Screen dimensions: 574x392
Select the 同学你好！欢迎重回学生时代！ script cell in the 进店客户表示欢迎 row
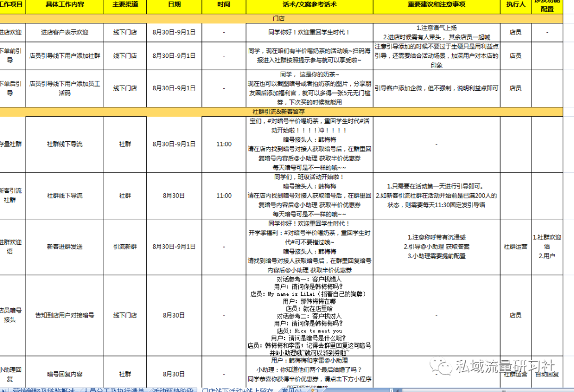tap(310, 32)
